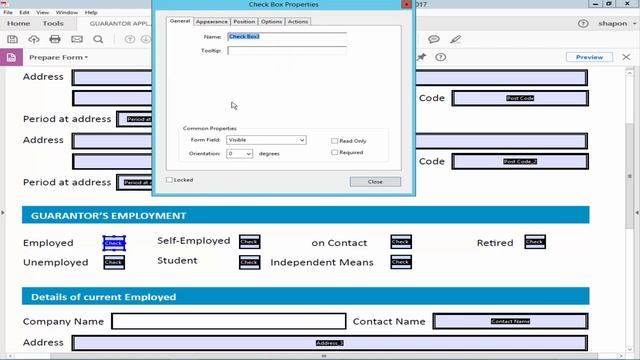Viewport: 640px width, 360px height.
Task: Click the pin icon in form toolbar
Action: pyautogui.click(x=422, y=57)
